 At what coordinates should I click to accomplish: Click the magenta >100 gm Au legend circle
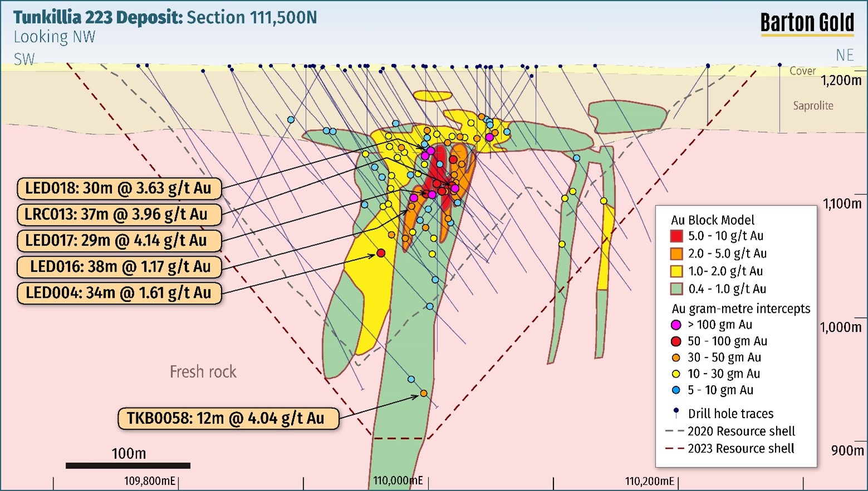tap(676, 325)
